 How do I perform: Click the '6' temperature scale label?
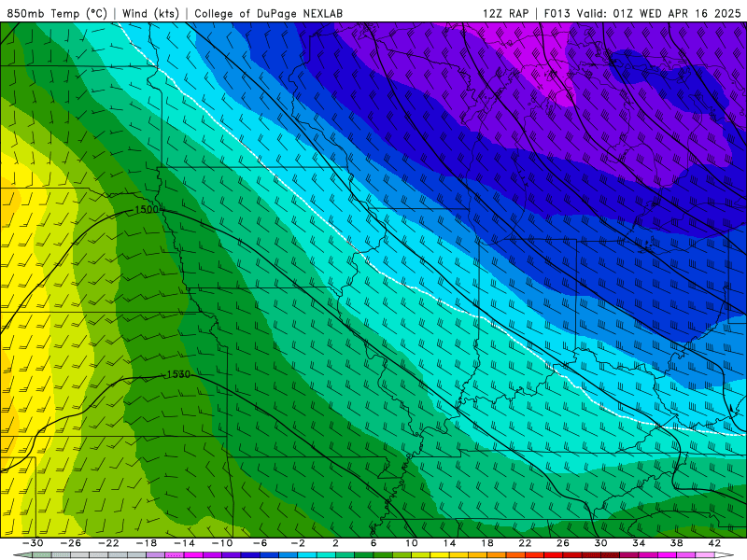pyautogui.click(x=373, y=543)
